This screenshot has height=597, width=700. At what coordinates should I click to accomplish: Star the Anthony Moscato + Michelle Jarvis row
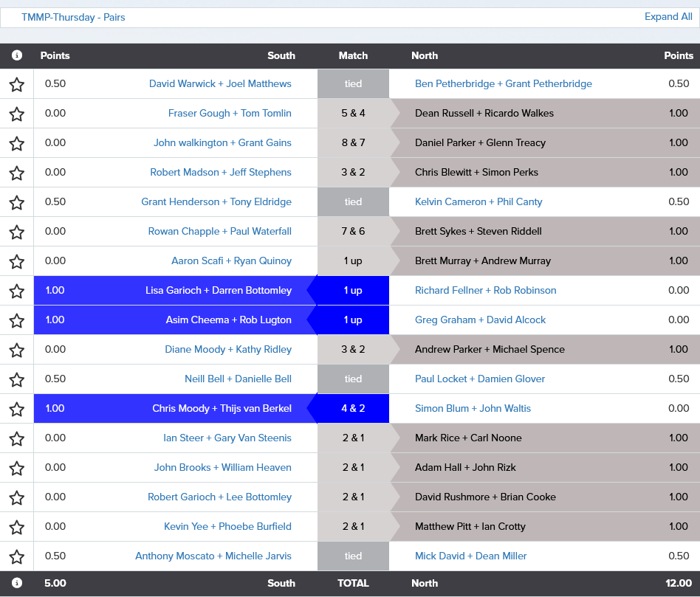[16, 556]
